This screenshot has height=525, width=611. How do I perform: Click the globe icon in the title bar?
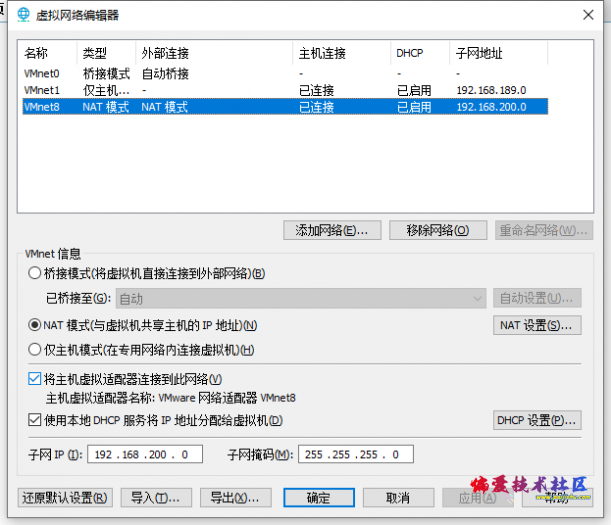pos(23,15)
